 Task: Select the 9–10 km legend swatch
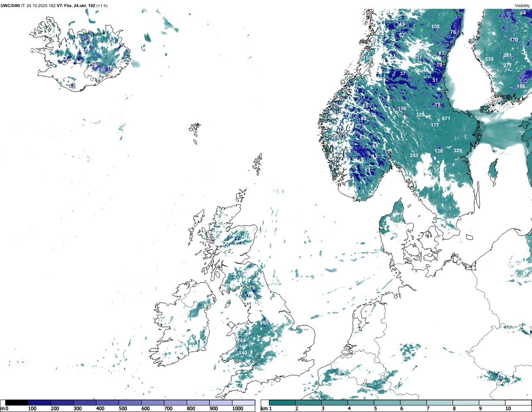coord(492,402)
